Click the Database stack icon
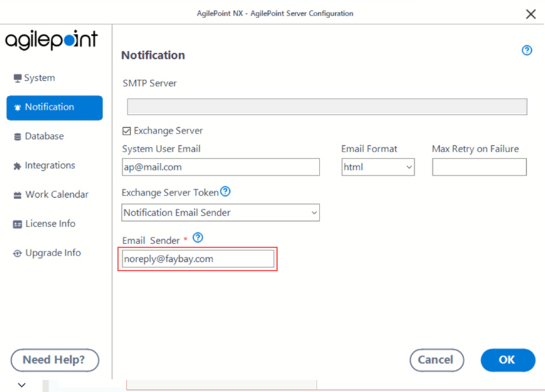 pyautogui.click(x=18, y=137)
